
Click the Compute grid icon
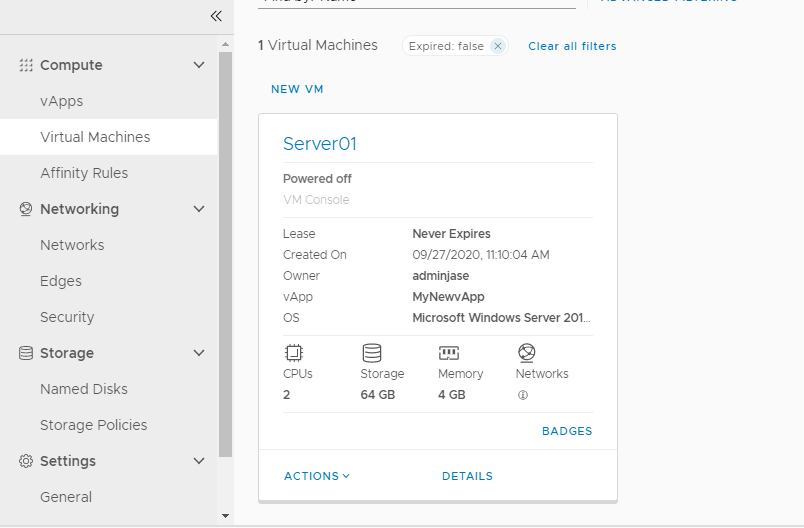[26, 65]
